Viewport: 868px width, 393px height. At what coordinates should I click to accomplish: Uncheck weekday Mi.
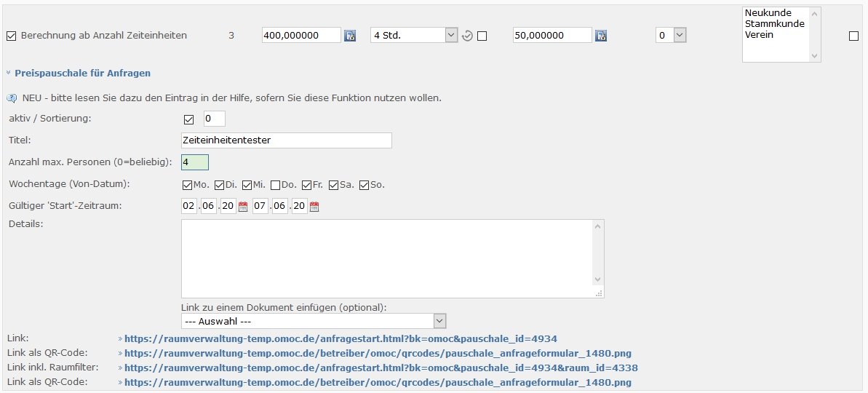click(247, 186)
